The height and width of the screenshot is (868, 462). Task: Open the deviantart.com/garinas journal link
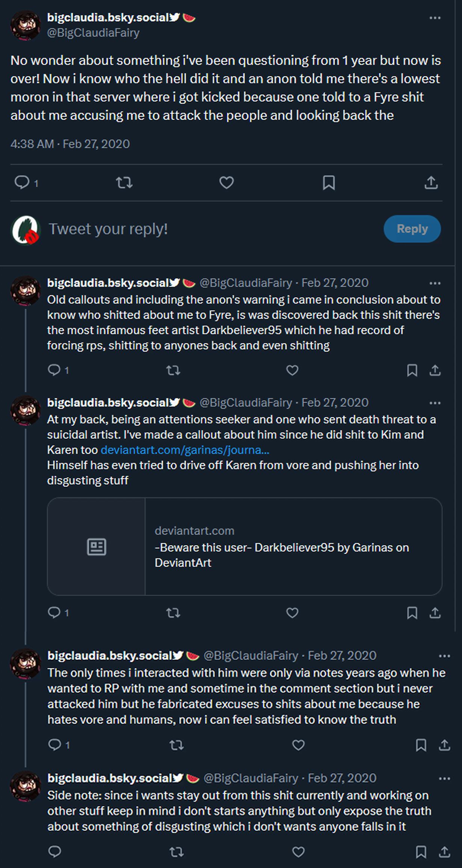[x=185, y=450]
